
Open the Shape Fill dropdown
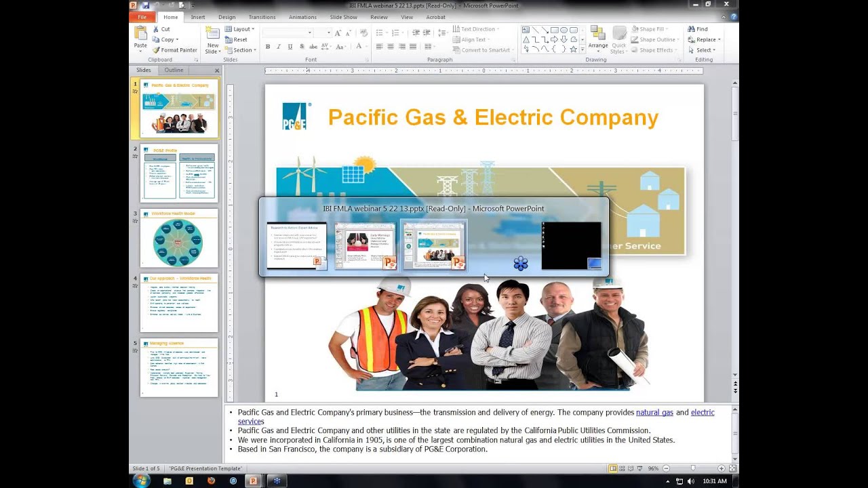pyautogui.click(x=650, y=29)
